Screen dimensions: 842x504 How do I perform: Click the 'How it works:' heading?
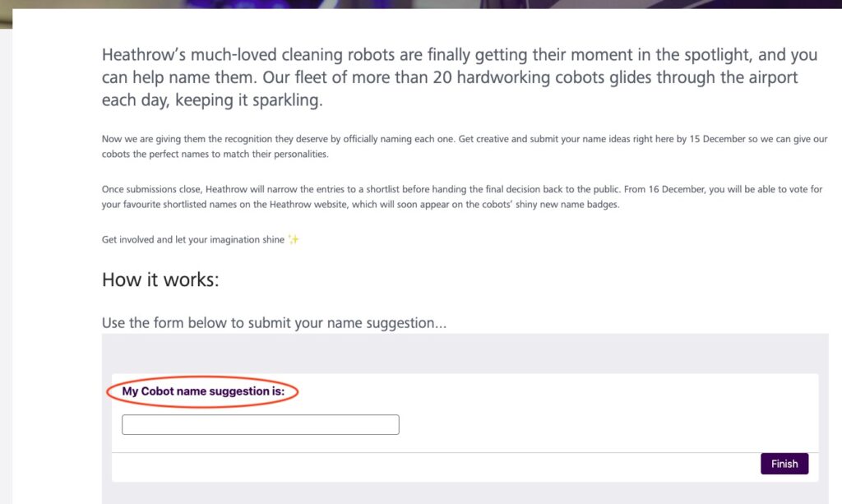click(x=160, y=280)
